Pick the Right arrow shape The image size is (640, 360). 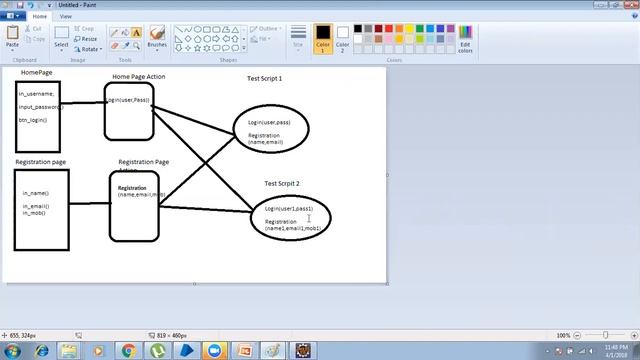(216, 39)
